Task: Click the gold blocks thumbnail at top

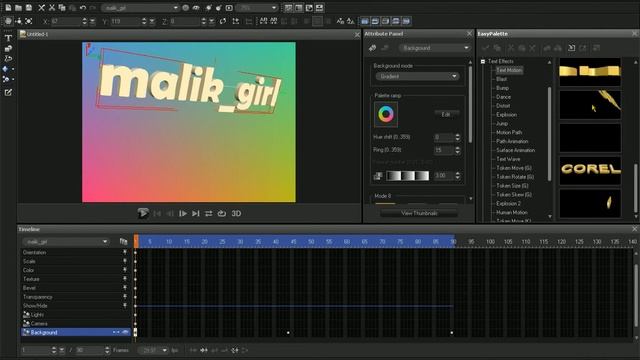Action: [x=590, y=72]
